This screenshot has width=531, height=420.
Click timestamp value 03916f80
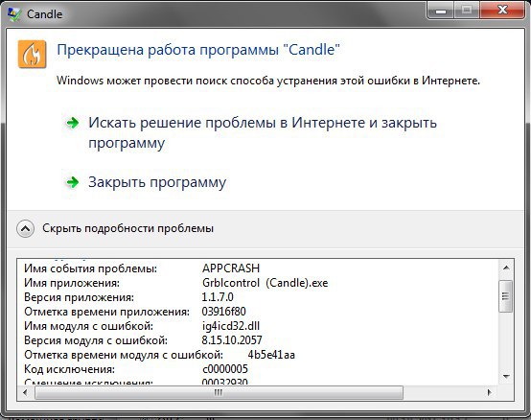[x=224, y=312]
